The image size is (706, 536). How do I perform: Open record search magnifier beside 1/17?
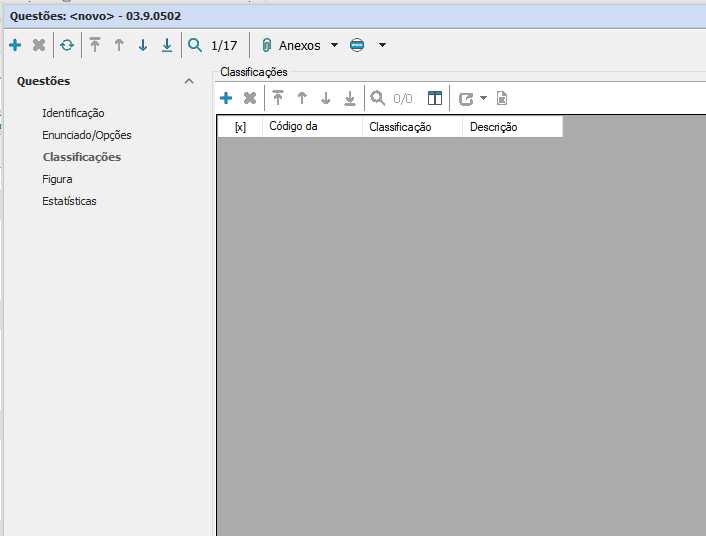pyautogui.click(x=195, y=45)
